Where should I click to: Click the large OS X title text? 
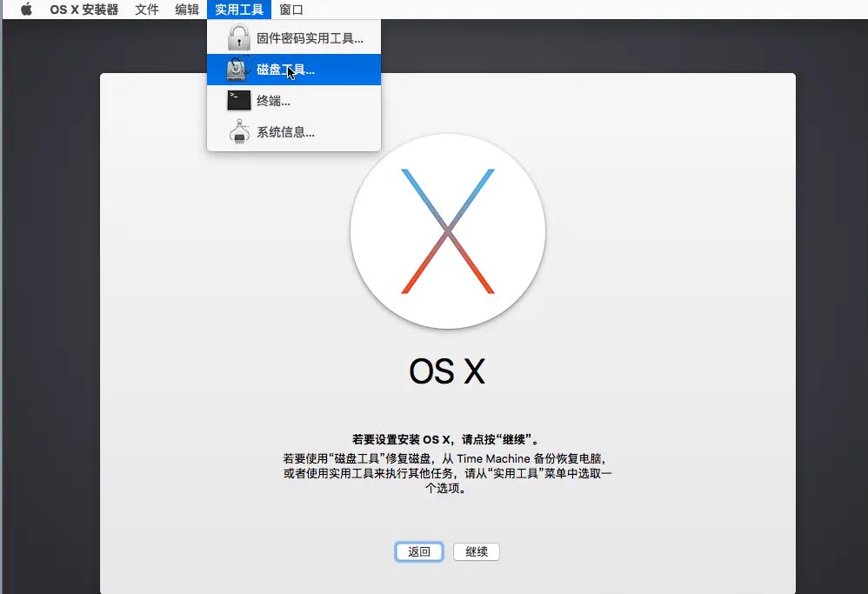(447, 370)
